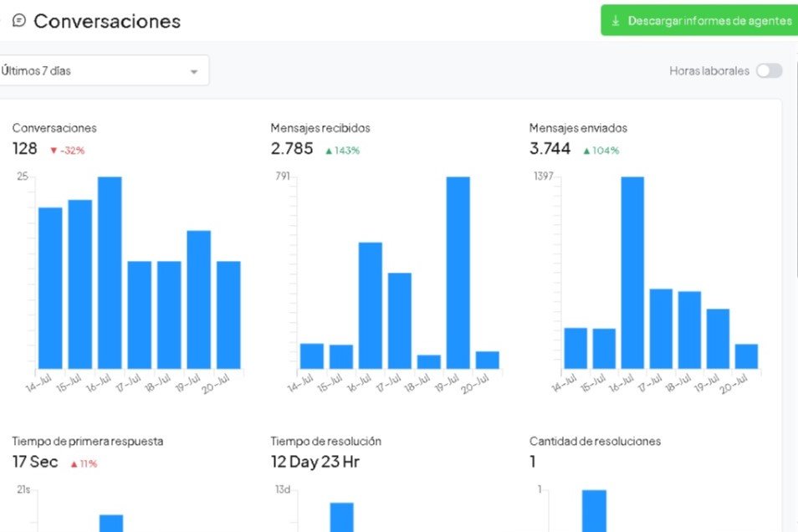Click the download arrow icon in green button
The width and height of the screenshot is (798, 532).
click(x=616, y=21)
